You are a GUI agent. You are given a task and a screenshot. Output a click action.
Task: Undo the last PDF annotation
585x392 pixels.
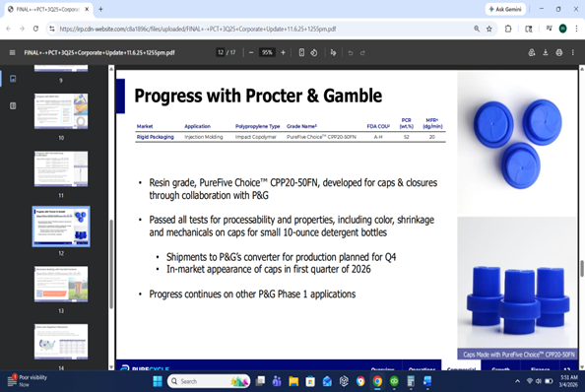pos(351,52)
